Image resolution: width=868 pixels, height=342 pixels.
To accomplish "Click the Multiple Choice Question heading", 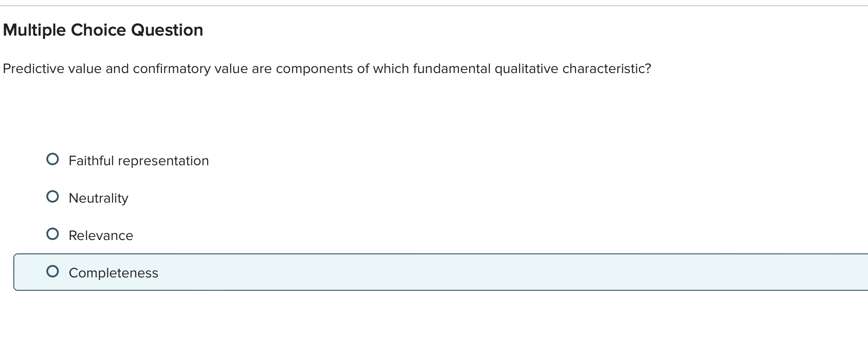I will (x=102, y=30).
